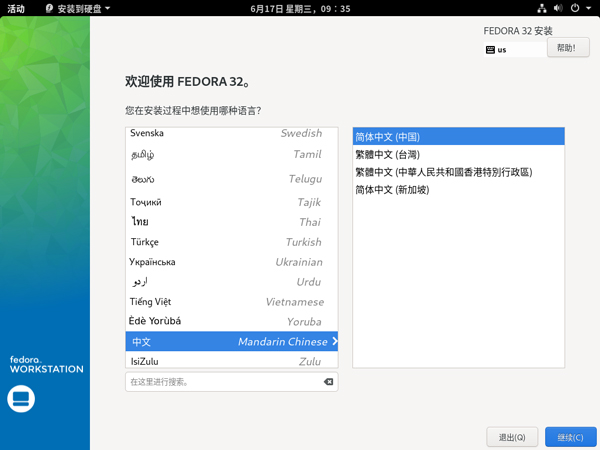Open the clock showing 6月17日 星期三
The width and height of the screenshot is (600, 450).
(300, 8)
